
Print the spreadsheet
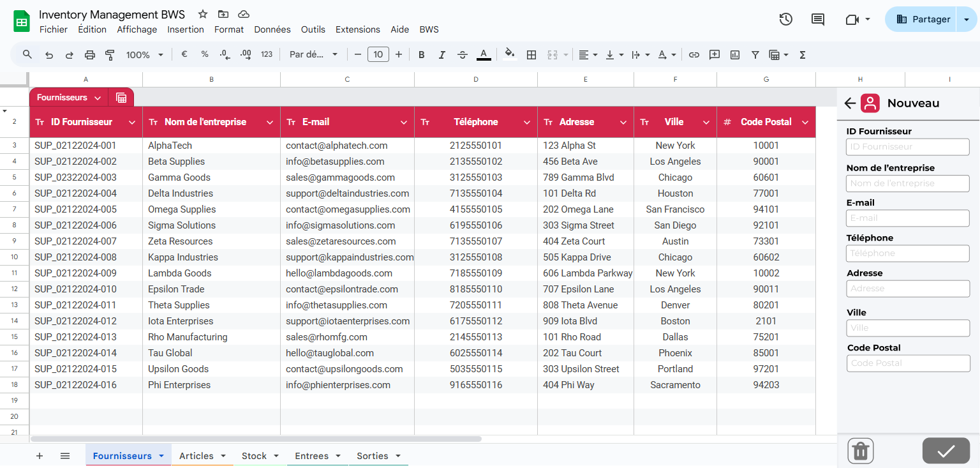point(90,55)
